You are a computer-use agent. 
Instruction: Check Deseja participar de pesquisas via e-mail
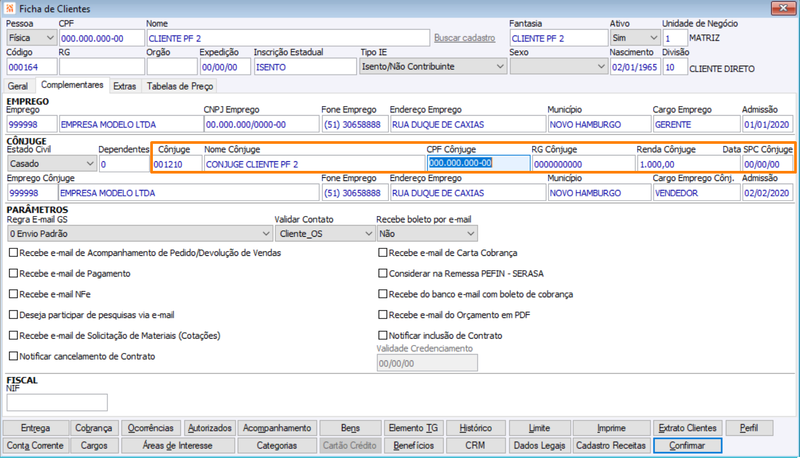13,315
